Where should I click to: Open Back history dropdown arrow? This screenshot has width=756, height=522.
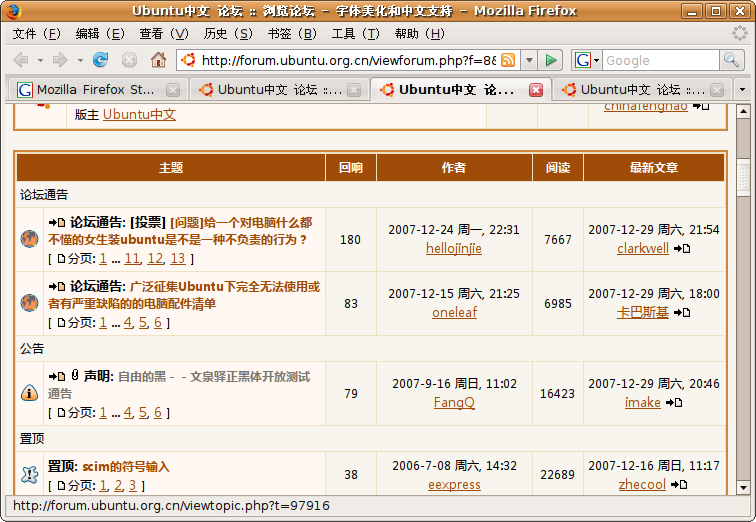point(40,61)
